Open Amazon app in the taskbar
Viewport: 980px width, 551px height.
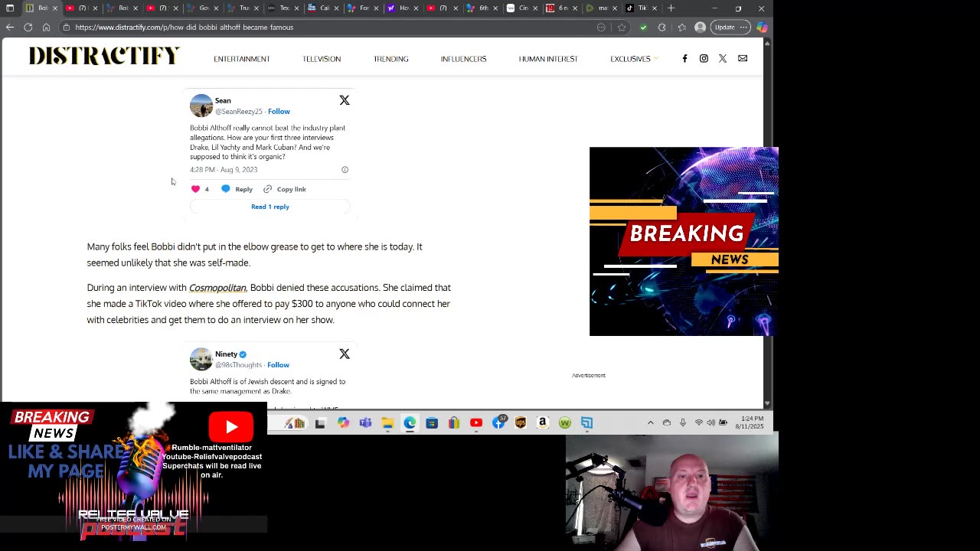[543, 422]
